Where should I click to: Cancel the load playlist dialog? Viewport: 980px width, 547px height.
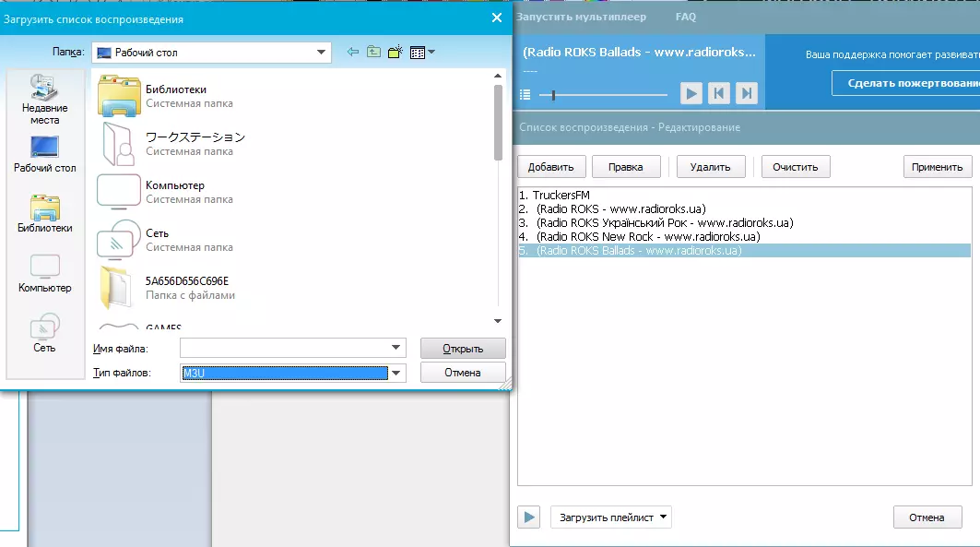(x=463, y=373)
